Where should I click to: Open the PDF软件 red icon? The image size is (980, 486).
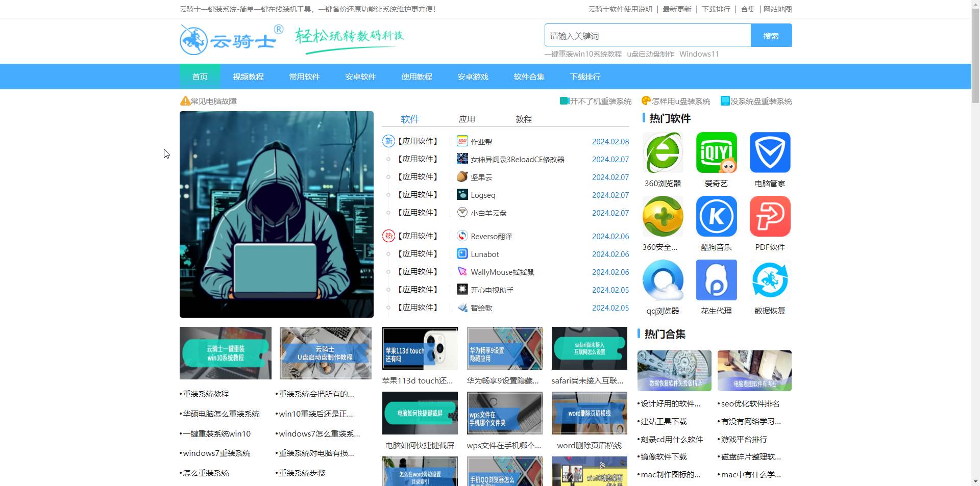point(770,216)
